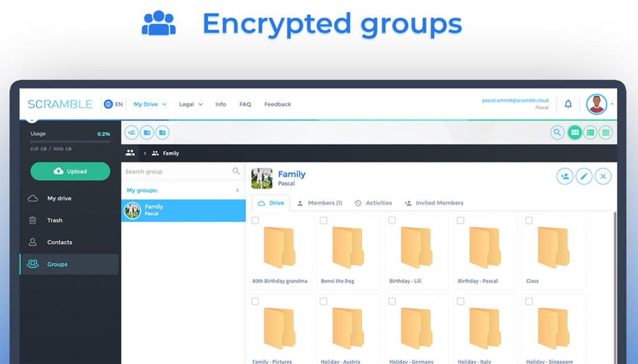
Task: Click the breadcrumb chevron before Family
Action: pos(145,153)
